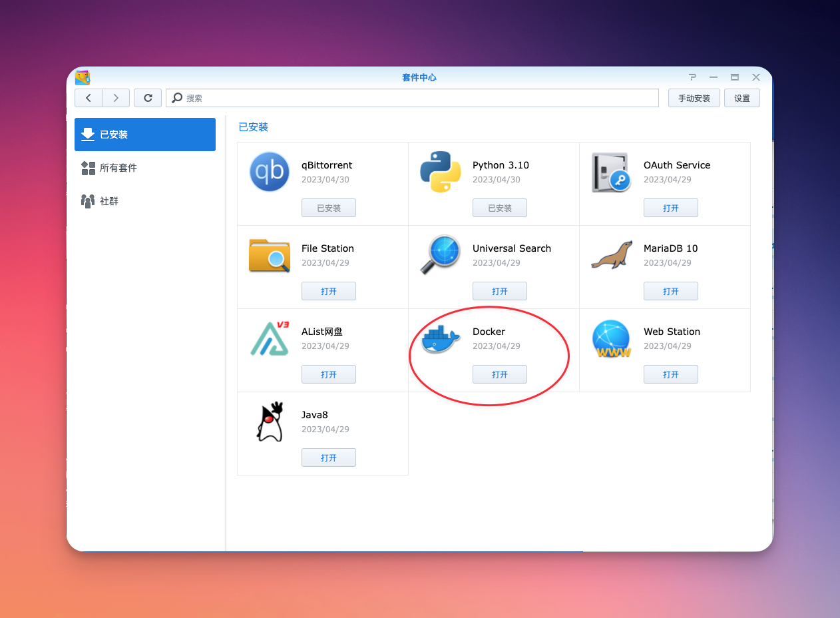The width and height of the screenshot is (840, 618).
Task: Click 打开 under OAuth Service
Action: pyautogui.click(x=671, y=208)
